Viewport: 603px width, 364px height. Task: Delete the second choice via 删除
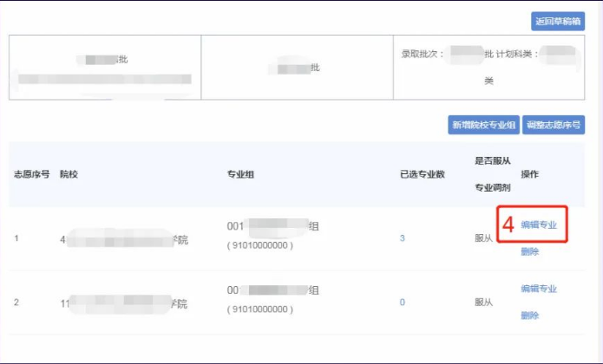pyautogui.click(x=529, y=315)
